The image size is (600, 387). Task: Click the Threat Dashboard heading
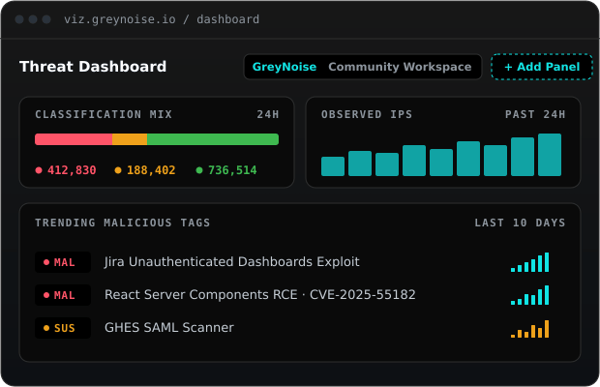pos(93,67)
